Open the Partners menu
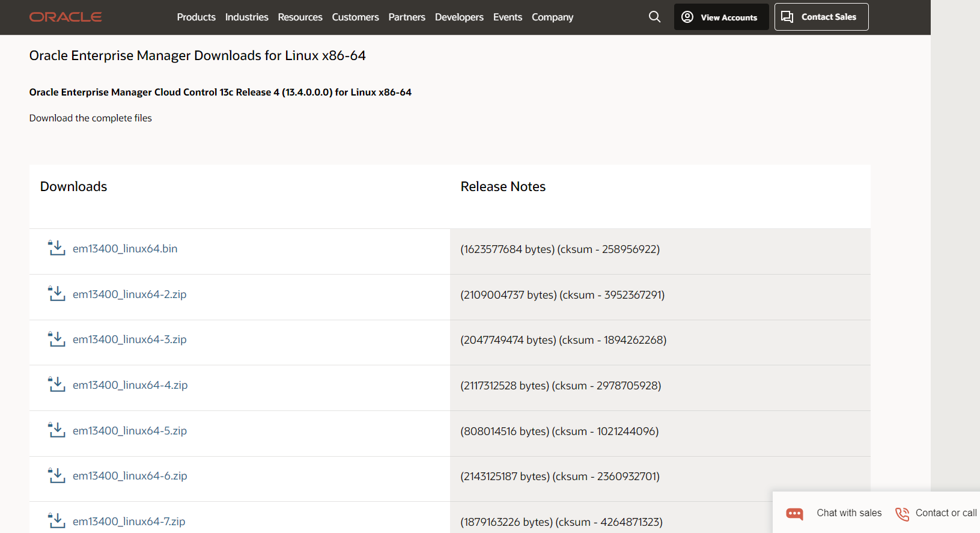 (407, 17)
